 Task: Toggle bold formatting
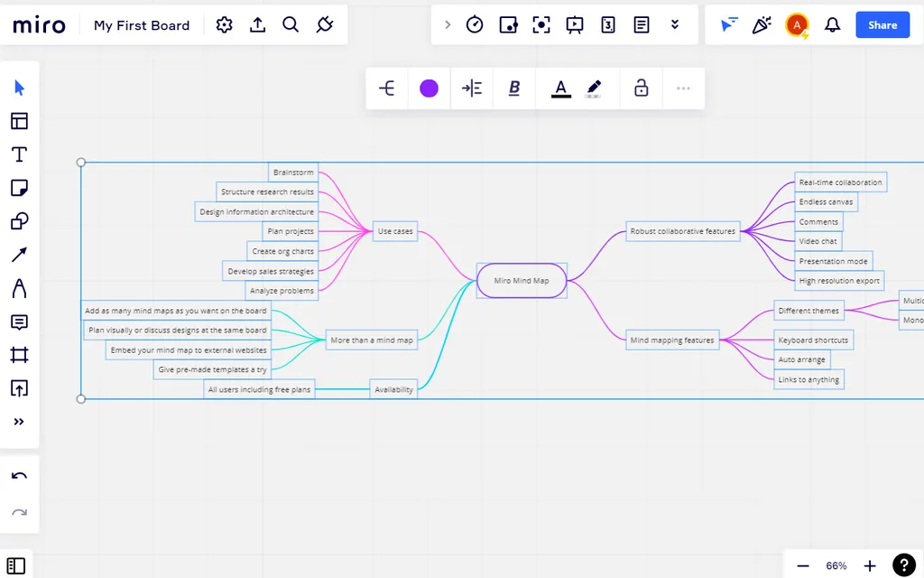click(513, 89)
